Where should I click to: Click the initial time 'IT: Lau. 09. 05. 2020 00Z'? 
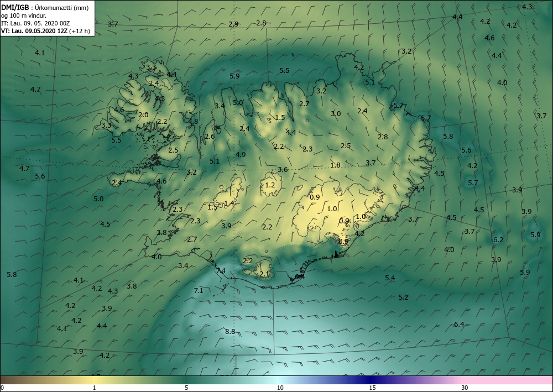pos(35,23)
